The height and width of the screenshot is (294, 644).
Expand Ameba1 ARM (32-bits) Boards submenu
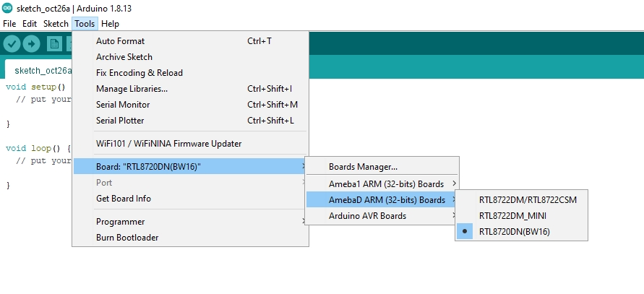(382, 184)
